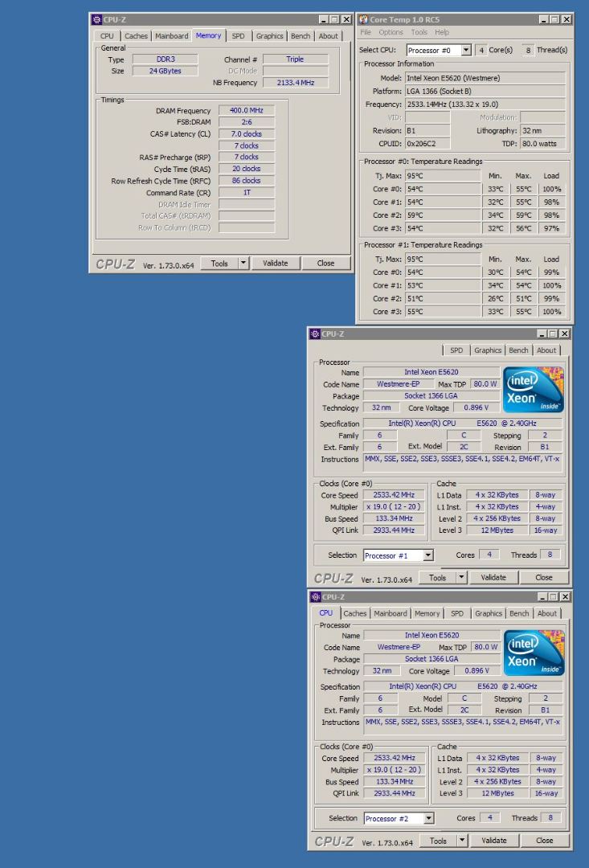The width and height of the screenshot is (589, 868).
Task: Open the SPD tab in the Memory window
Action: [x=238, y=36]
